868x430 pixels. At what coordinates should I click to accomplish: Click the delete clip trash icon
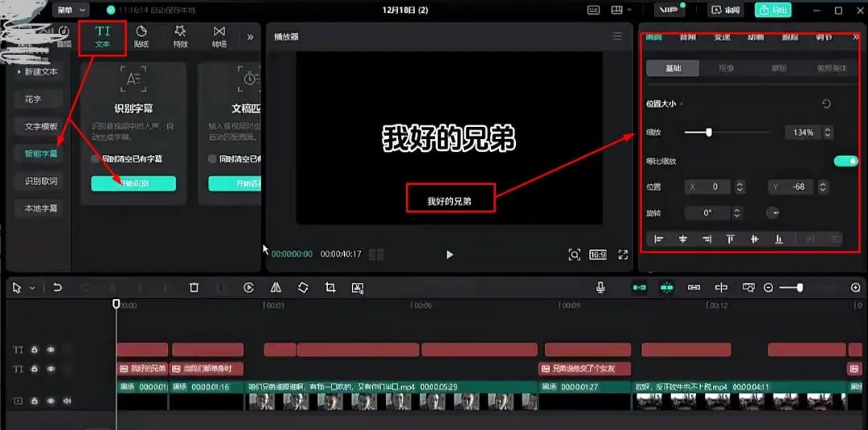(x=194, y=288)
